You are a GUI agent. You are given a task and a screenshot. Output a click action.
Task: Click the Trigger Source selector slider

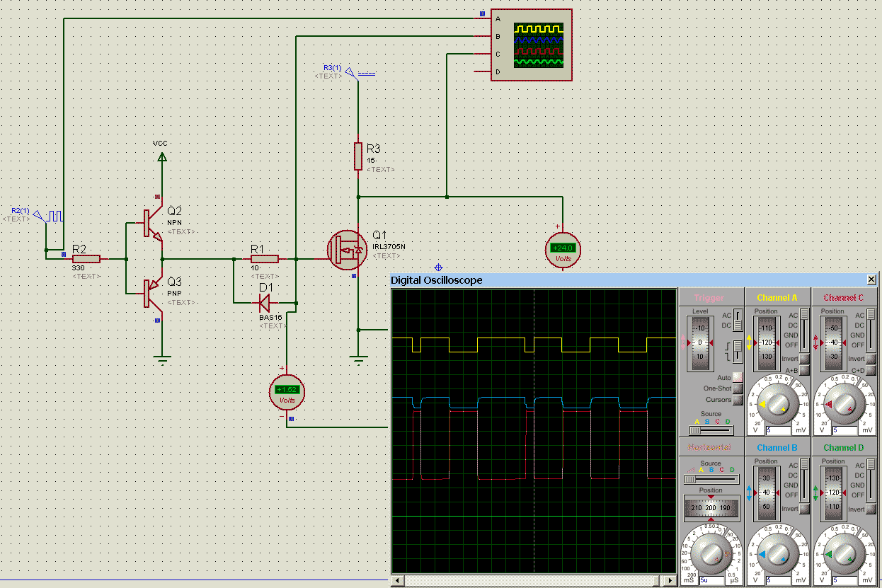pos(711,430)
